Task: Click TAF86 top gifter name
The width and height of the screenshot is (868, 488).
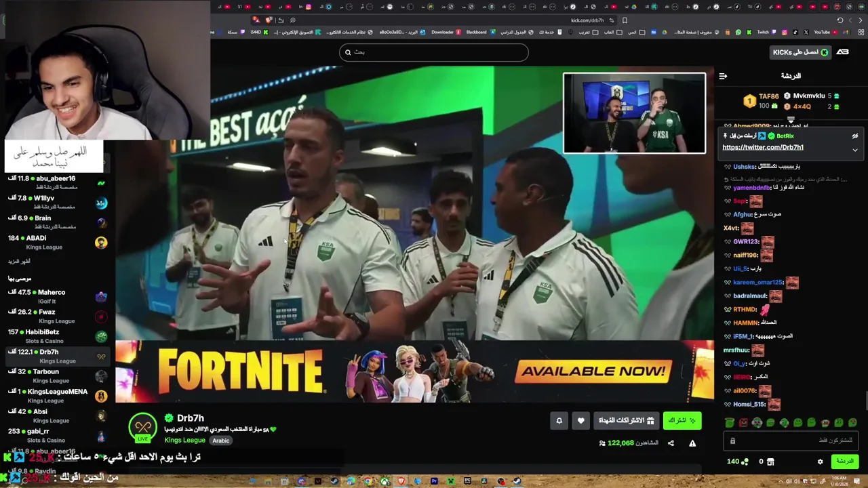Action: [768, 96]
